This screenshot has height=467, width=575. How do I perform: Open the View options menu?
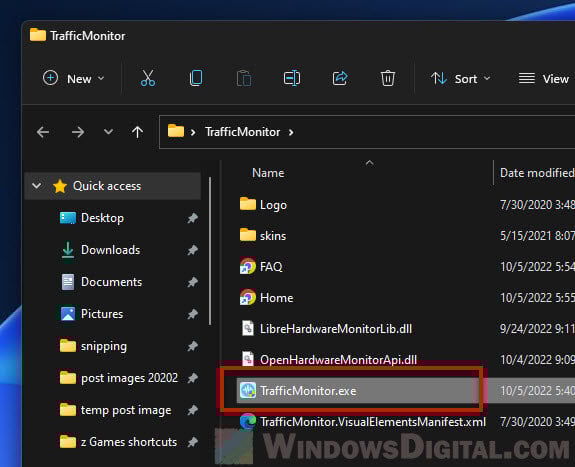click(x=544, y=79)
